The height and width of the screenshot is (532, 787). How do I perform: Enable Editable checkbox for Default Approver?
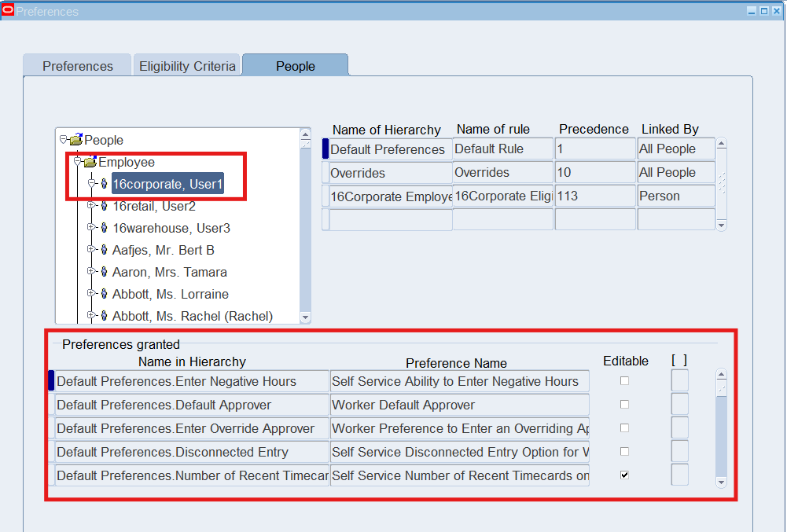tap(625, 405)
